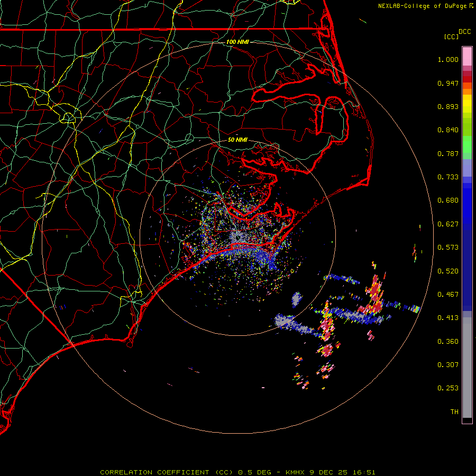The width and height of the screenshot is (476, 476).
Task: Select the 0.947 scale value
Action: [448, 83]
